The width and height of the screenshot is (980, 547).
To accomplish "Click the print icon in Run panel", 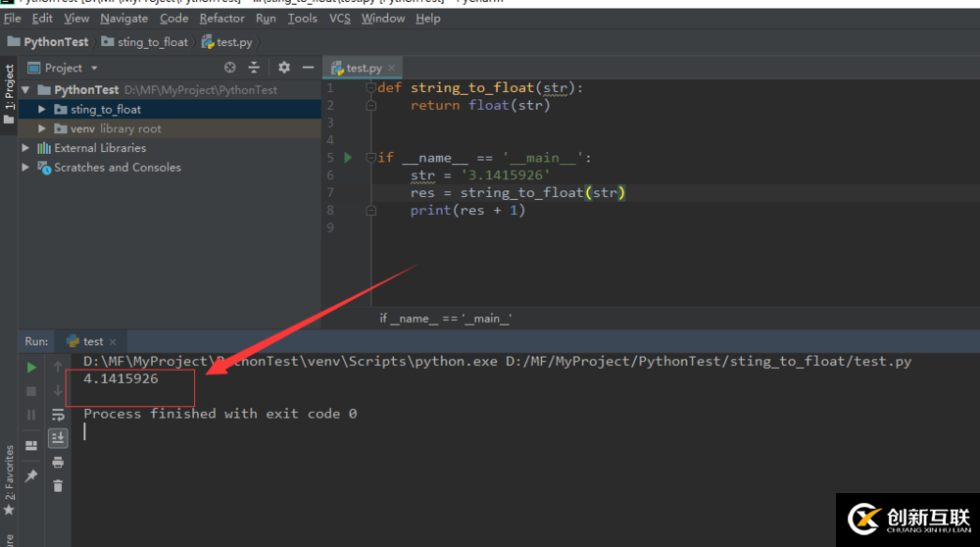I will click(x=58, y=463).
